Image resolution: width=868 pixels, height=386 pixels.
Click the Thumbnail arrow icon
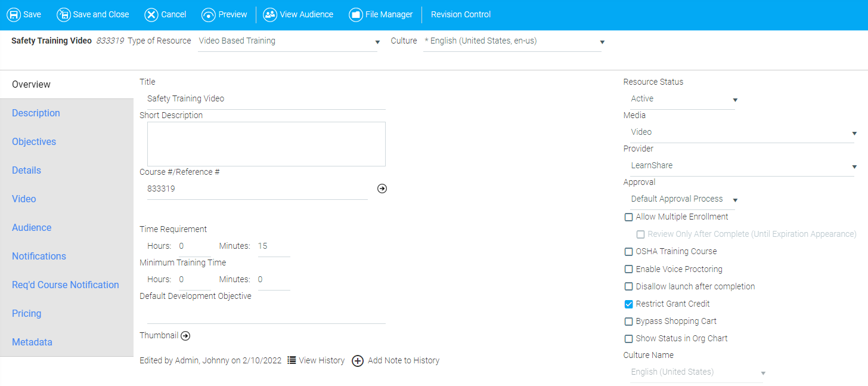pos(185,336)
